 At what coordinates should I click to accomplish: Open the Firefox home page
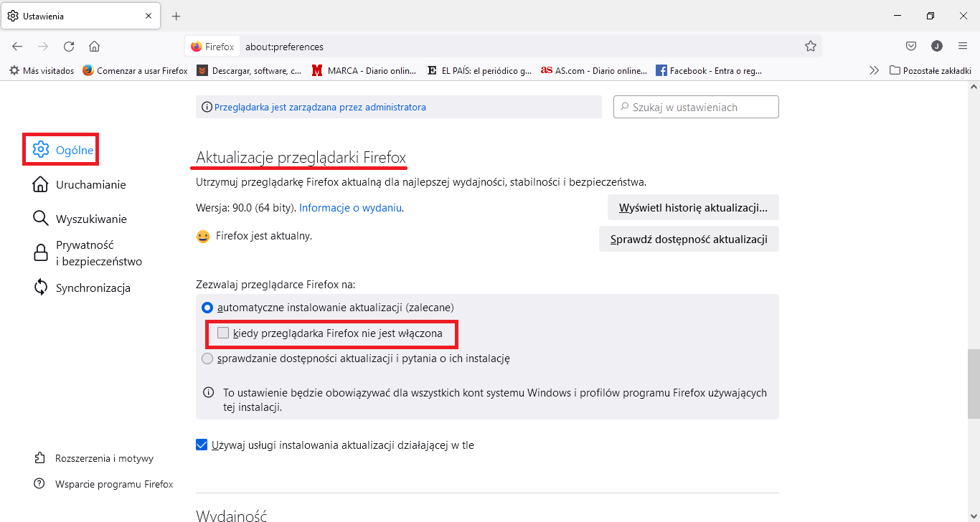(94, 47)
